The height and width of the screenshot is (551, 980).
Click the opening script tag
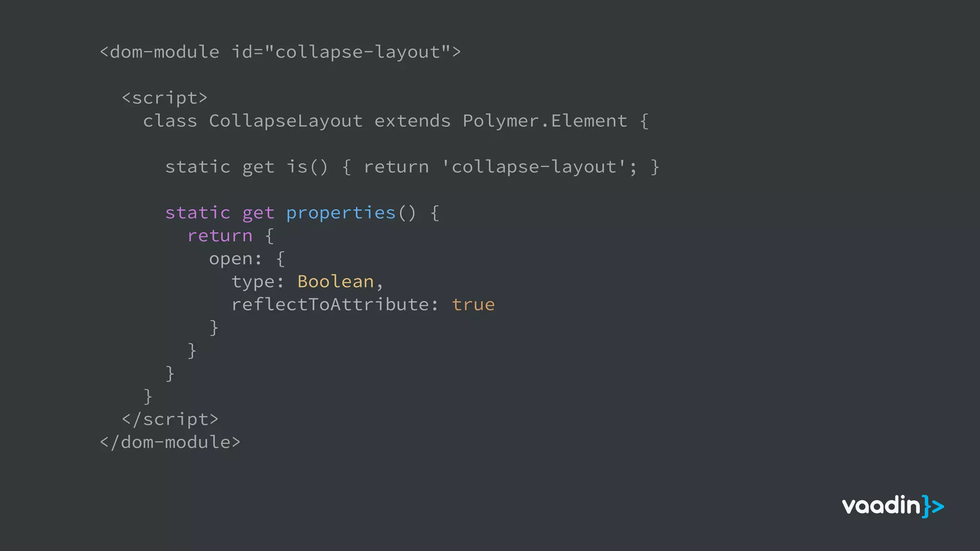[x=165, y=98]
